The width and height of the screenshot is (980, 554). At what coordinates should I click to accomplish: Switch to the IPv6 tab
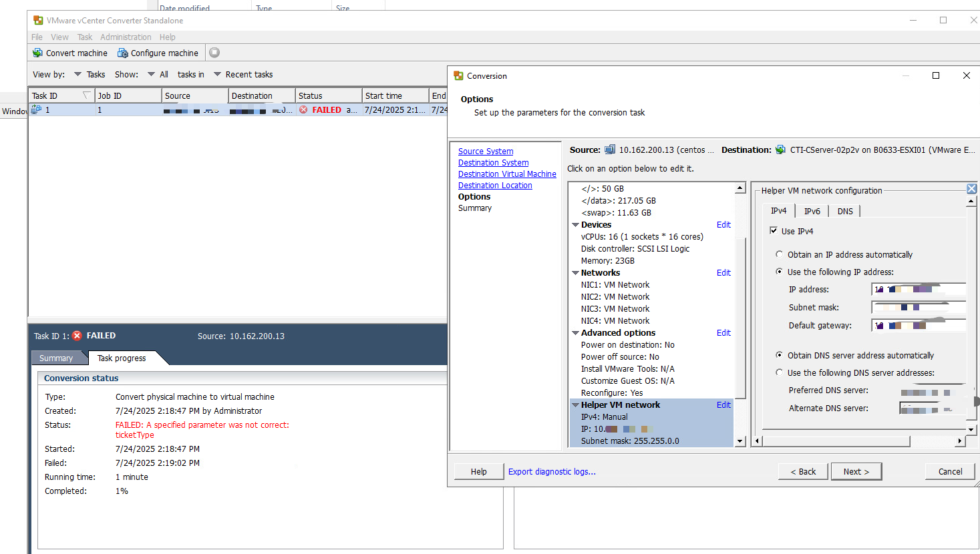pos(812,211)
